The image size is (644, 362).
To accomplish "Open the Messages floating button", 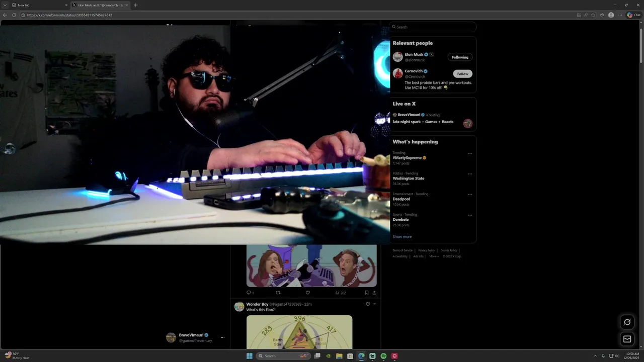I will point(627,339).
